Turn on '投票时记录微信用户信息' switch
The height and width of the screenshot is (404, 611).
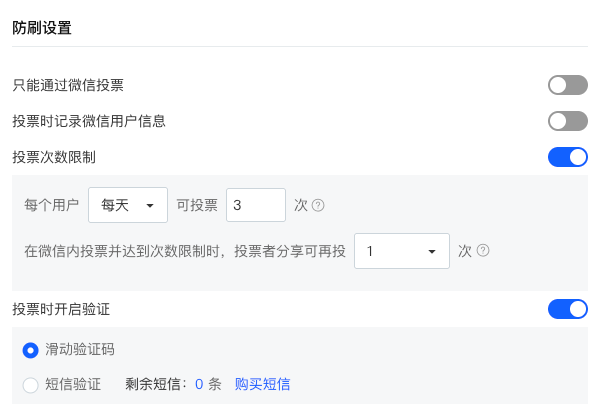(567, 121)
